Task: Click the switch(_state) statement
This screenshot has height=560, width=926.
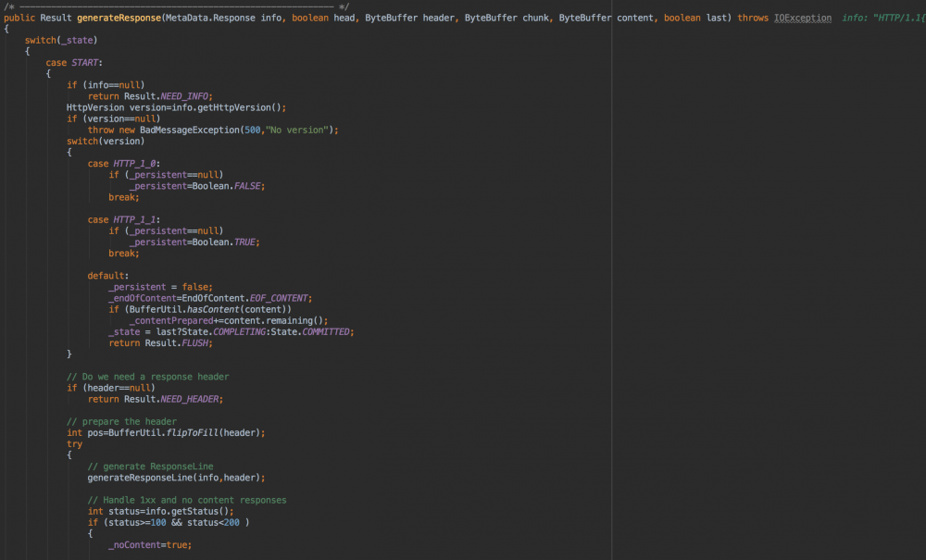Action: (x=61, y=40)
